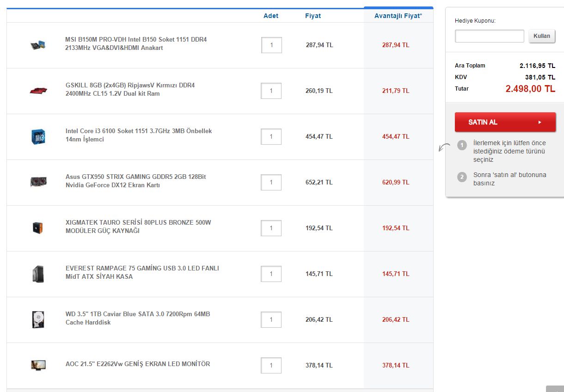Image resolution: width=564 pixels, height=392 pixels.
Task: Select the KDV amount 381,05 TL
Action: point(540,77)
